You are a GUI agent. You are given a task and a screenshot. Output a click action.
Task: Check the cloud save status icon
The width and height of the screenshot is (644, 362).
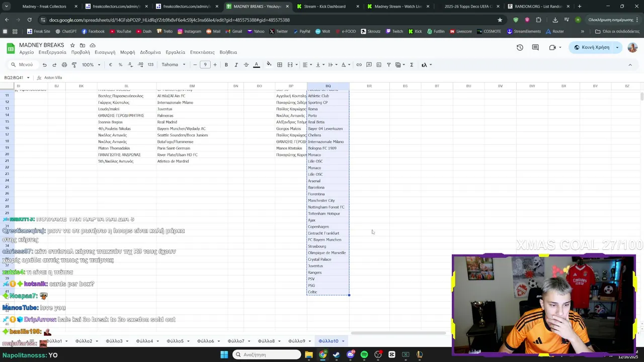pos(93,45)
